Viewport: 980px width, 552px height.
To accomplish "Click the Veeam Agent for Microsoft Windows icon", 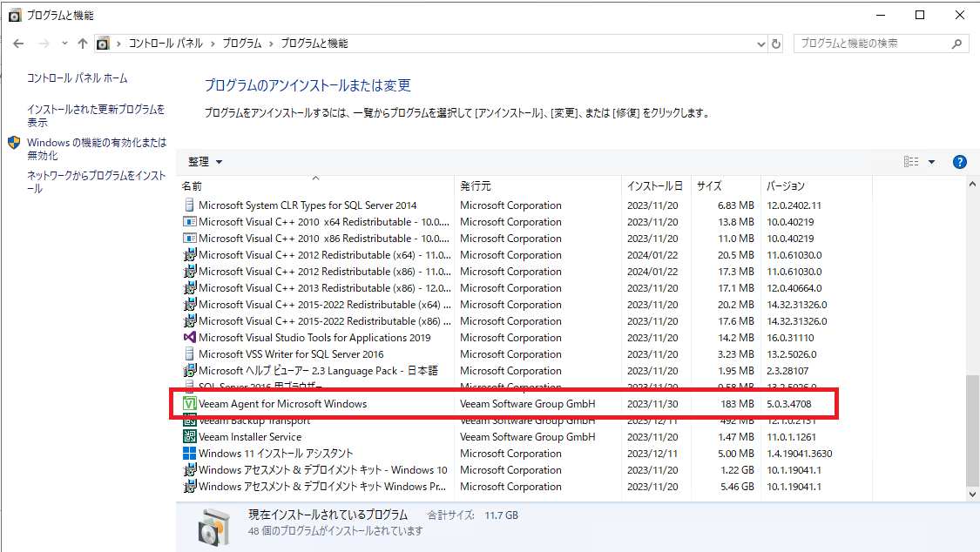I will tap(190, 404).
